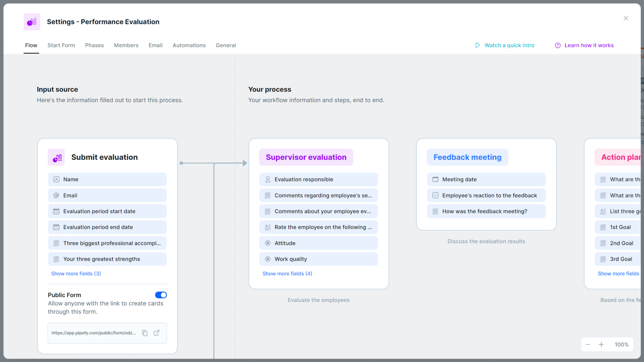Increase zoom with the plus control
Viewport: 644px width, 362px height.
pyautogui.click(x=602, y=344)
